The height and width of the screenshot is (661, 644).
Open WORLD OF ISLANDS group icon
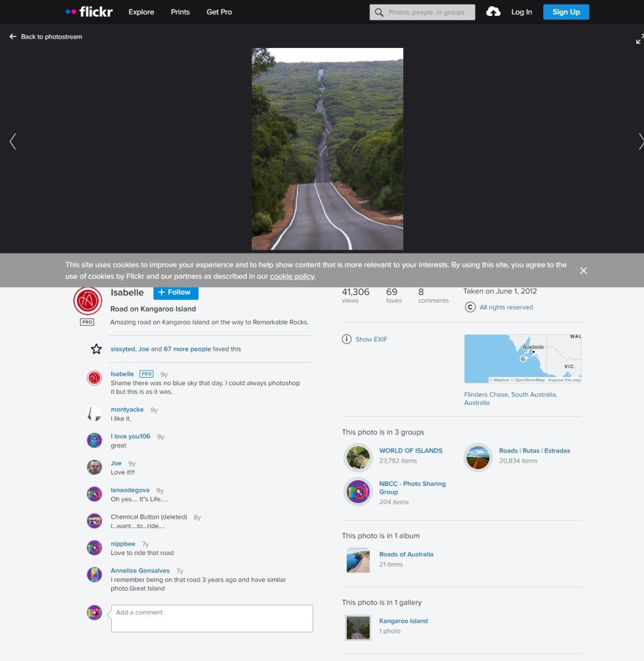point(358,457)
